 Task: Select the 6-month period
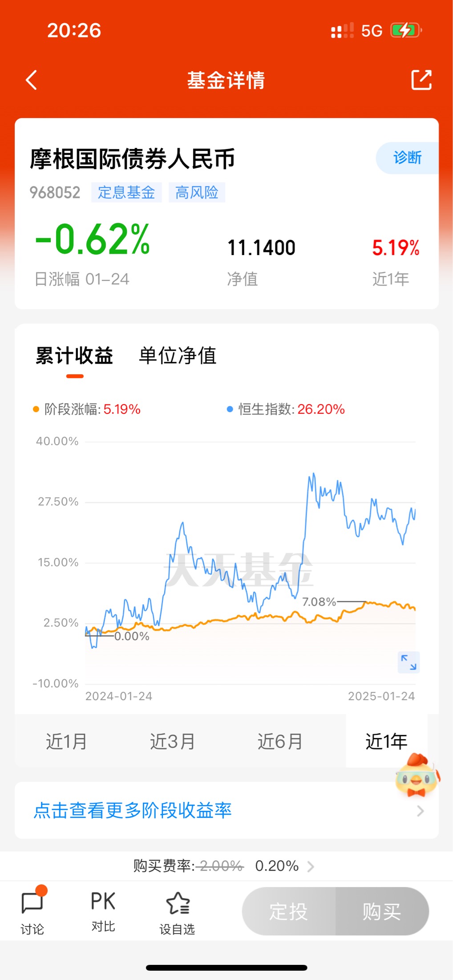pos(280,741)
